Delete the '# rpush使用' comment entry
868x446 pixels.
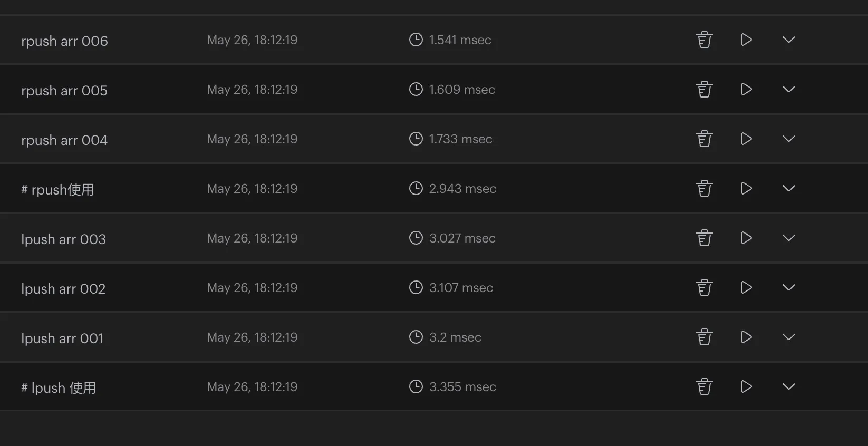[x=705, y=189]
